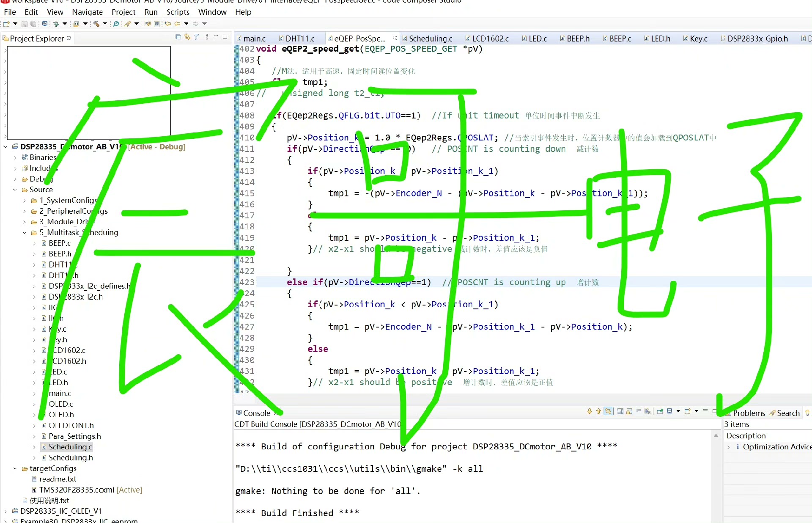Screen dimensions: 812x523
Task: Open the Project menu
Action: click(x=123, y=12)
